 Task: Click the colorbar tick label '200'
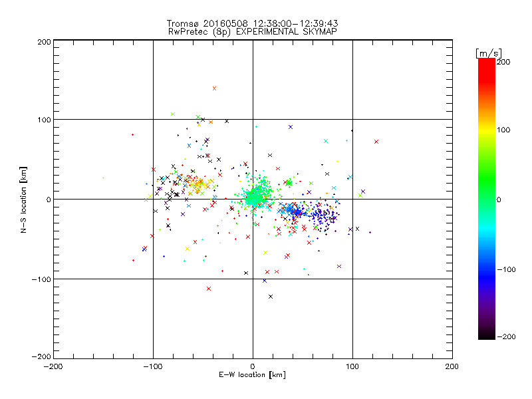tap(503, 62)
